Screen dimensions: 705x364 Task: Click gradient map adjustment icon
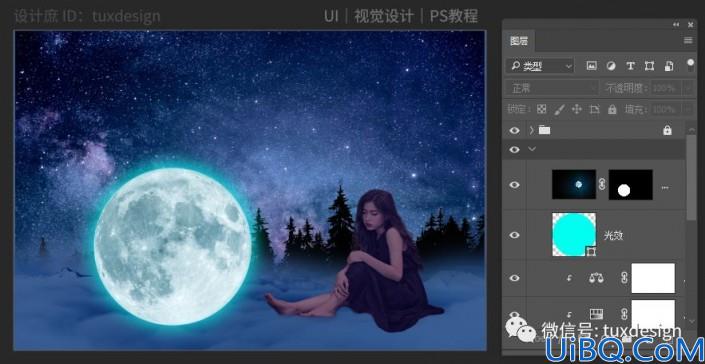tap(596, 314)
